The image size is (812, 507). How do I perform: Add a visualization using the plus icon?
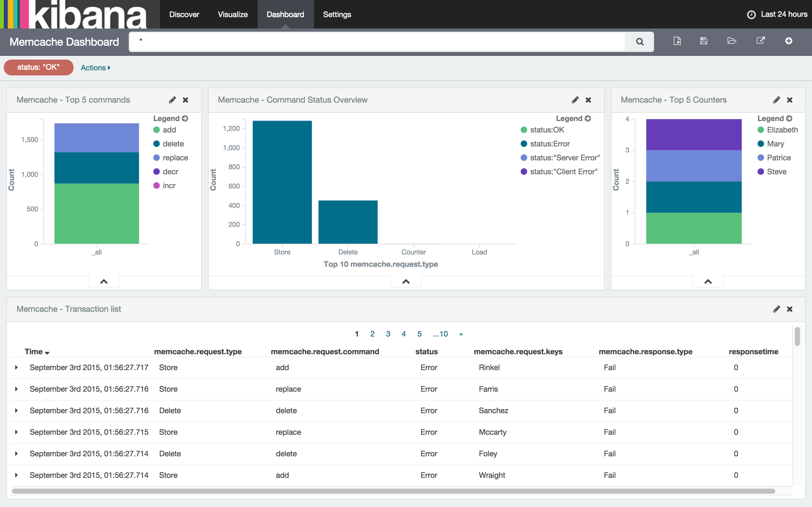click(x=789, y=41)
